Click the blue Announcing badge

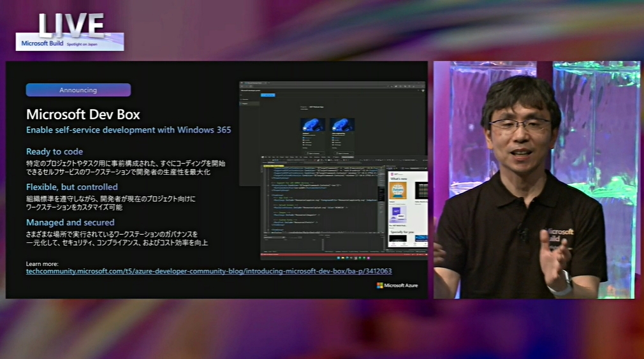pyautogui.click(x=78, y=90)
